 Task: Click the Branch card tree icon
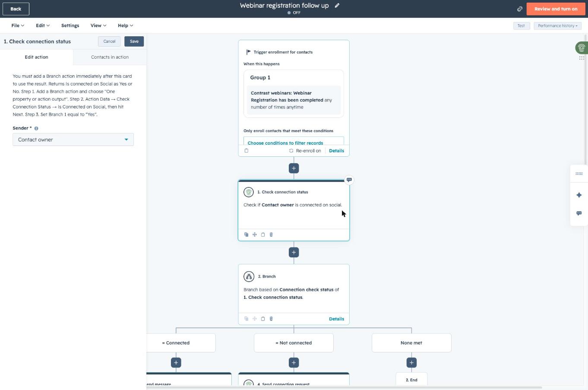pyautogui.click(x=249, y=276)
